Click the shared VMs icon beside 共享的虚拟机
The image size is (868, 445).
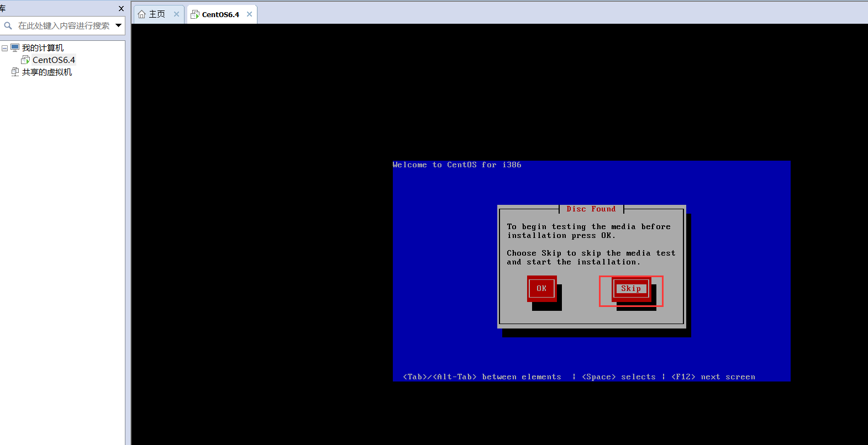15,72
